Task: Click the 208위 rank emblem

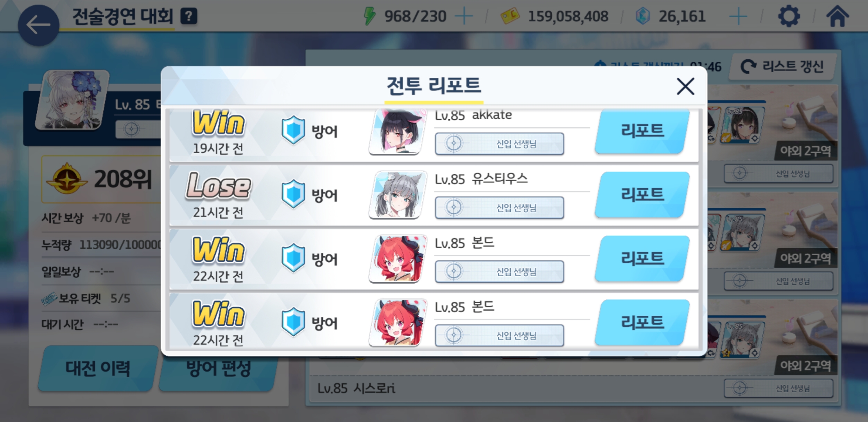Action: pyautogui.click(x=66, y=179)
